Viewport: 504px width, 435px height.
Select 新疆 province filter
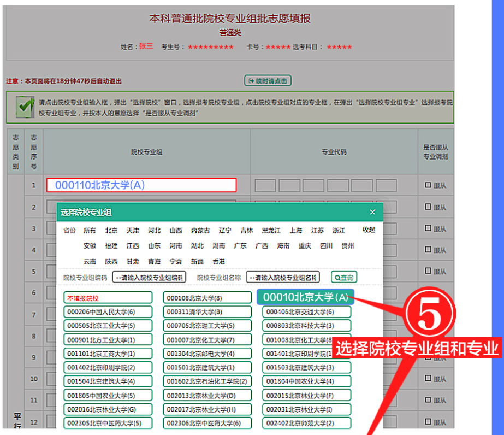197,262
